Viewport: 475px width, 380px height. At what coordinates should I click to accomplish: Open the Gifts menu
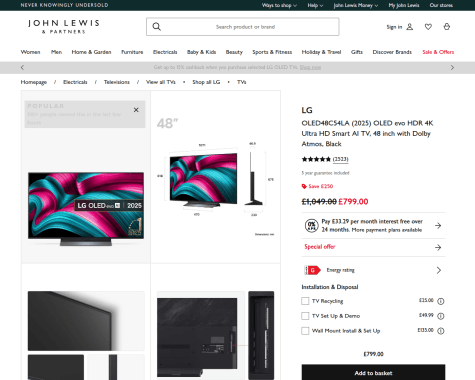click(x=357, y=52)
